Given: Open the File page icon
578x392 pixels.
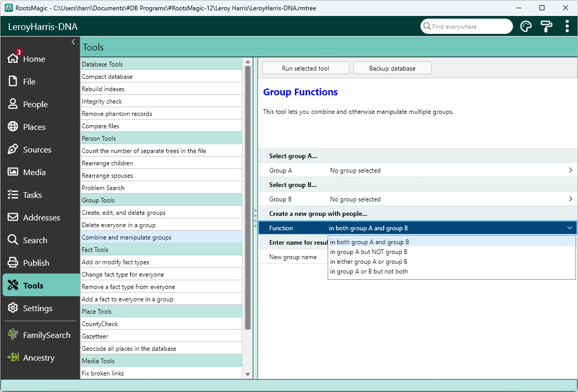Looking at the screenshot, I should point(13,81).
